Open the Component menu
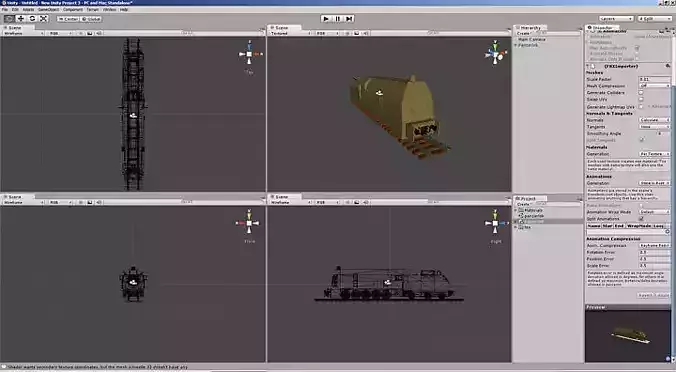 pos(73,9)
